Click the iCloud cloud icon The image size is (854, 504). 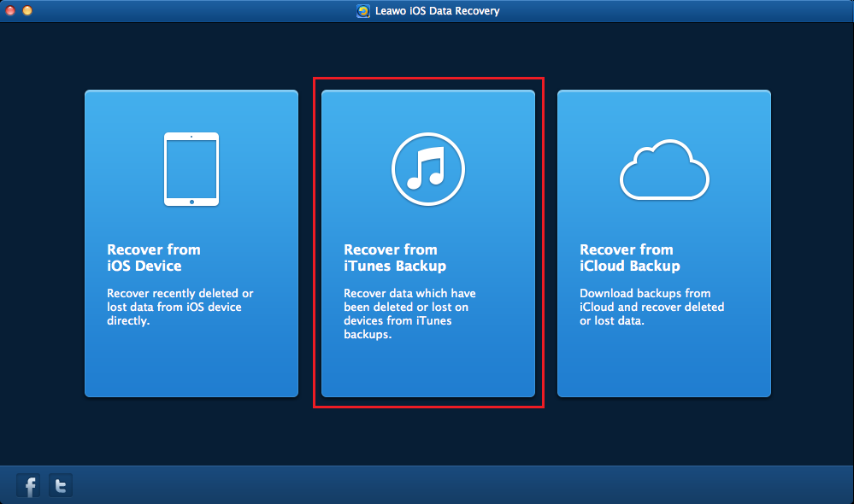664,169
